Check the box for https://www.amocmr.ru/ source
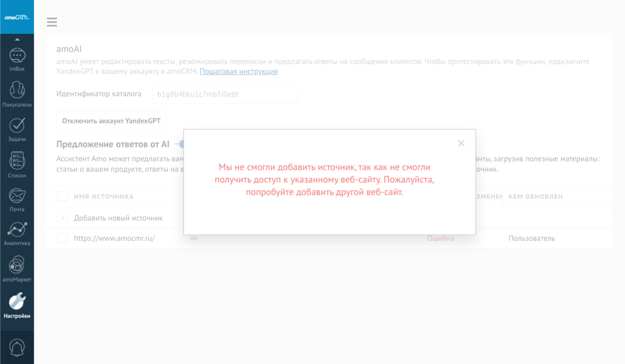This screenshot has height=364, width=625. (x=63, y=238)
